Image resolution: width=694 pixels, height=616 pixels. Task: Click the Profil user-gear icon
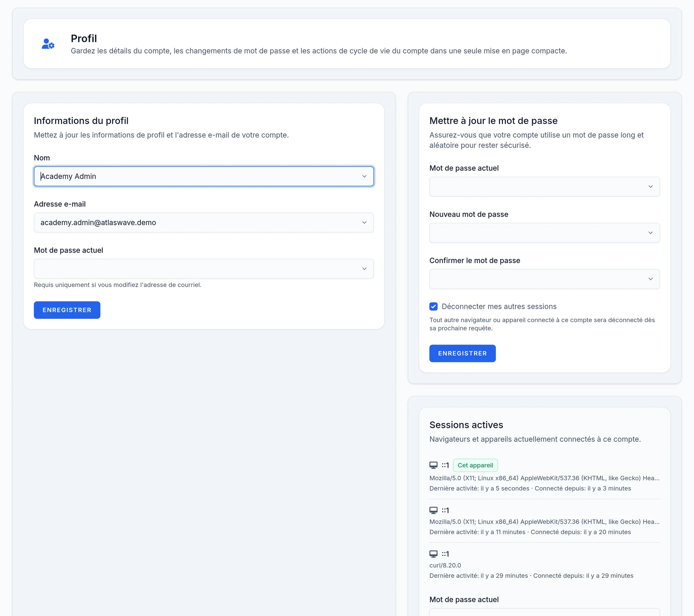48,44
